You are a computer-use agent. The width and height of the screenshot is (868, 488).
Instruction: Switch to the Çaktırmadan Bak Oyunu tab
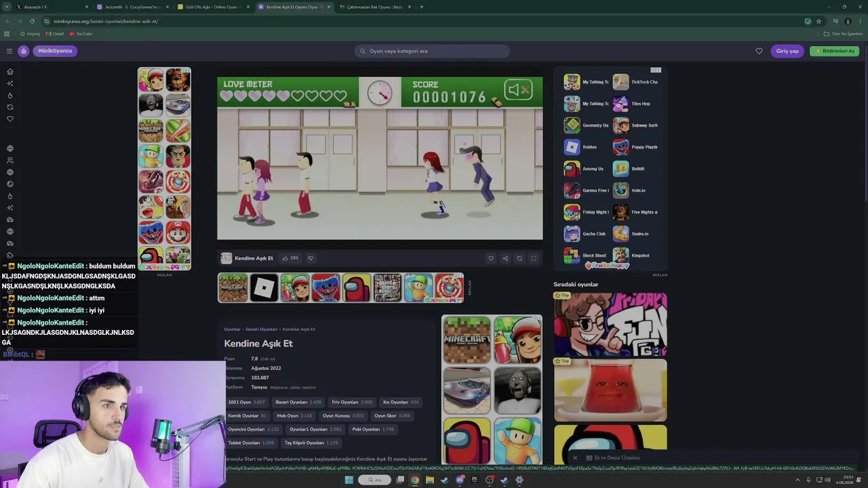(374, 7)
